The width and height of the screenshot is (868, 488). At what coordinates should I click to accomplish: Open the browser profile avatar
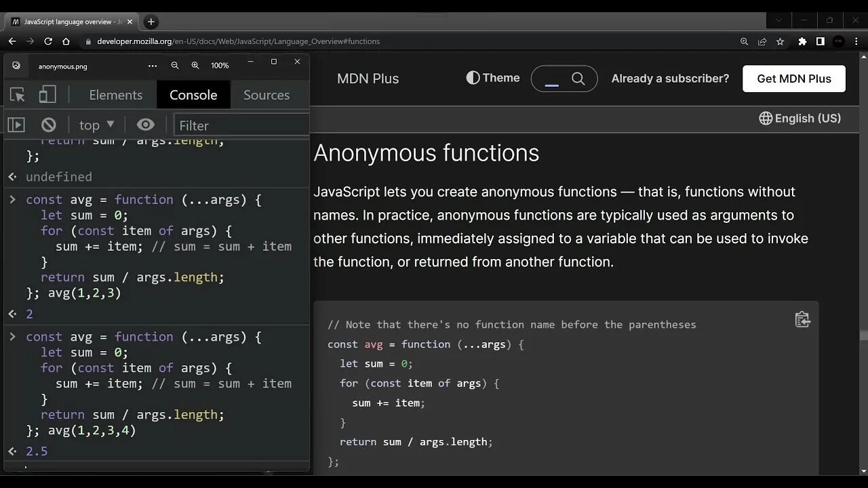coord(839,41)
